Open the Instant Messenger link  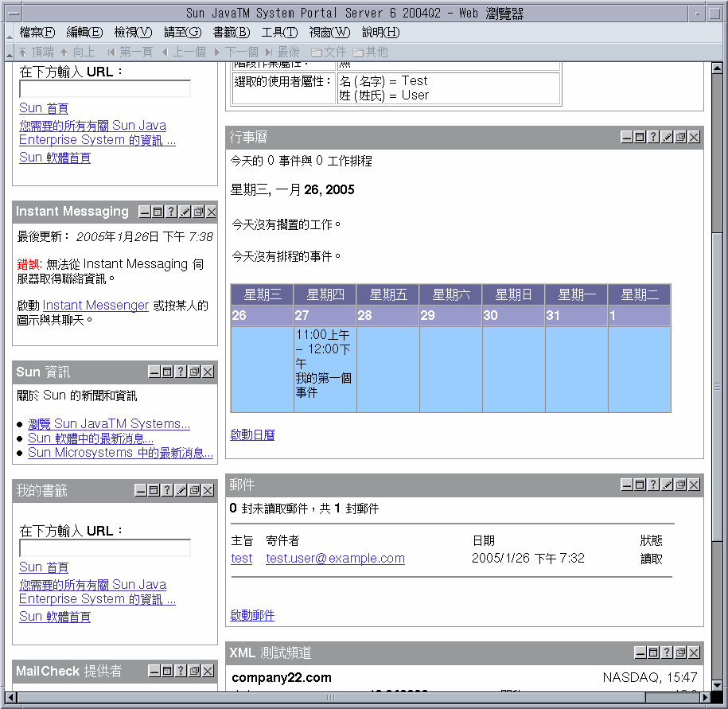(x=95, y=305)
